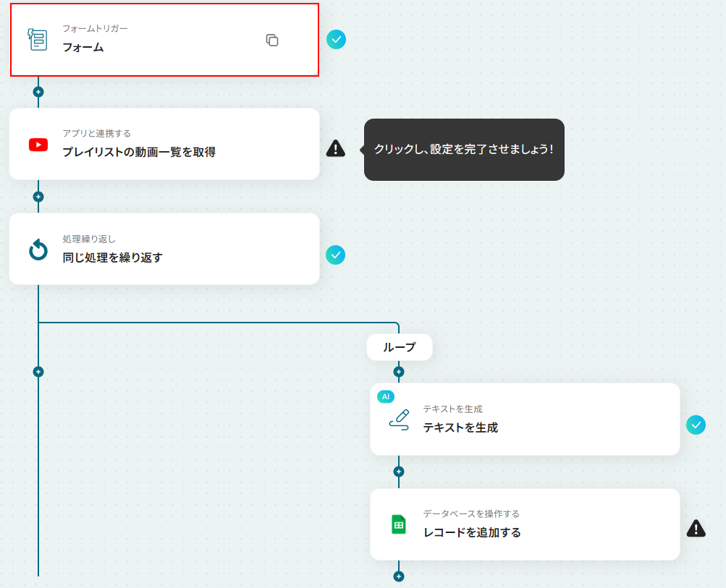Click the アプリと連携する caption text
The width and height of the screenshot is (726, 588).
(97, 133)
